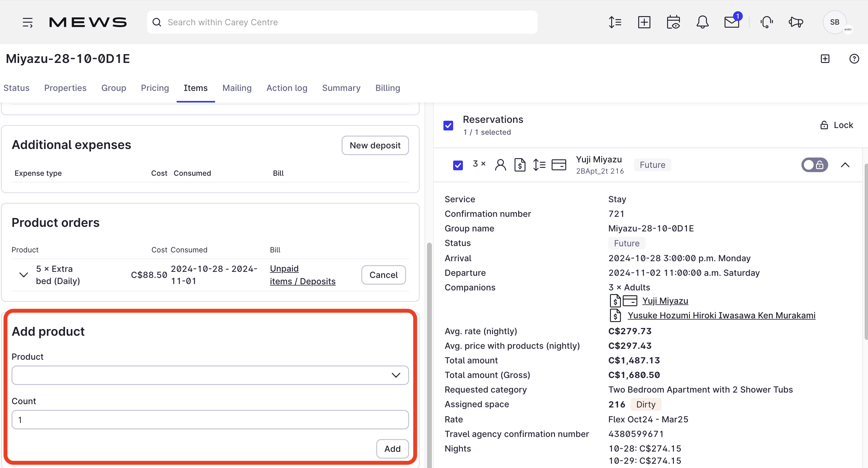
Task: Open the hamburger navigation menu
Action: [x=28, y=22]
